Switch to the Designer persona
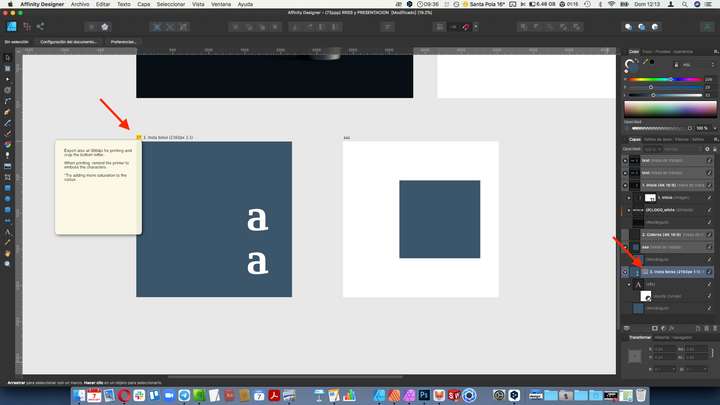720x405 pixels. 11,27
